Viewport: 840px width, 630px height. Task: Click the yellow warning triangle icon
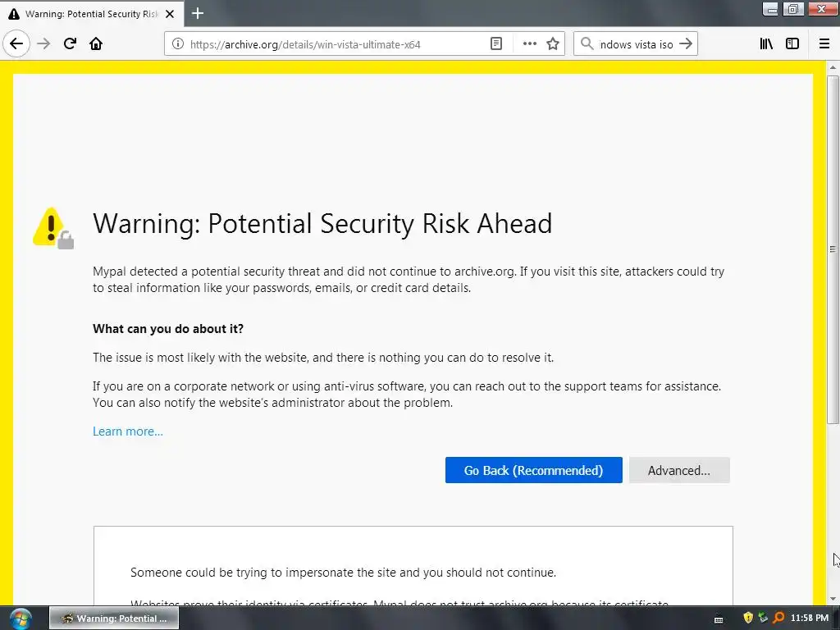coord(53,228)
